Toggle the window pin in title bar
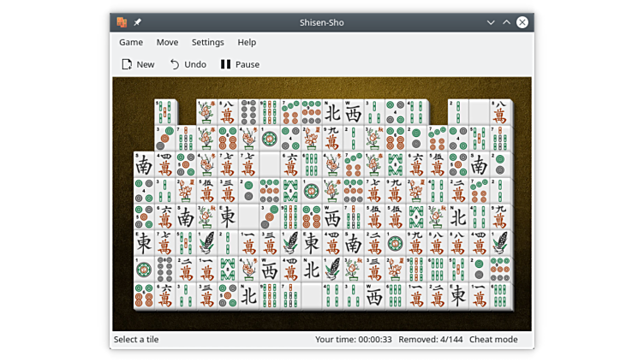The image size is (644, 362). (x=138, y=22)
